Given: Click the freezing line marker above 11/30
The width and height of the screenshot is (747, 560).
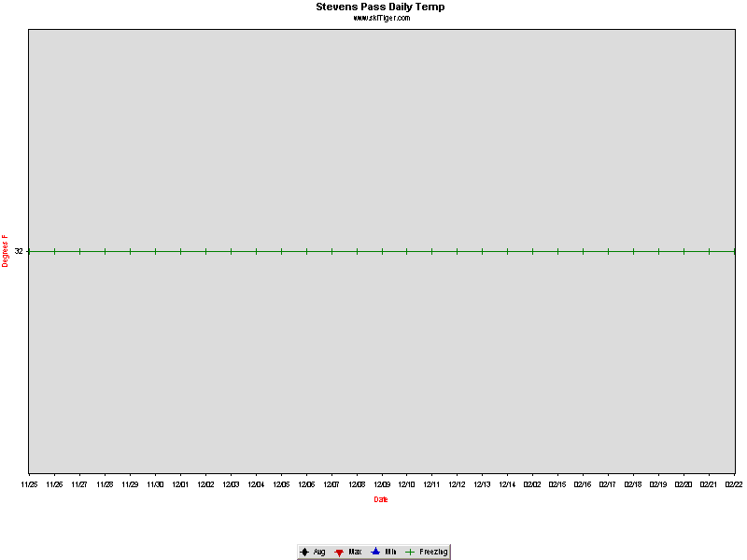Looking at the screenshot, I should [155, 251].
